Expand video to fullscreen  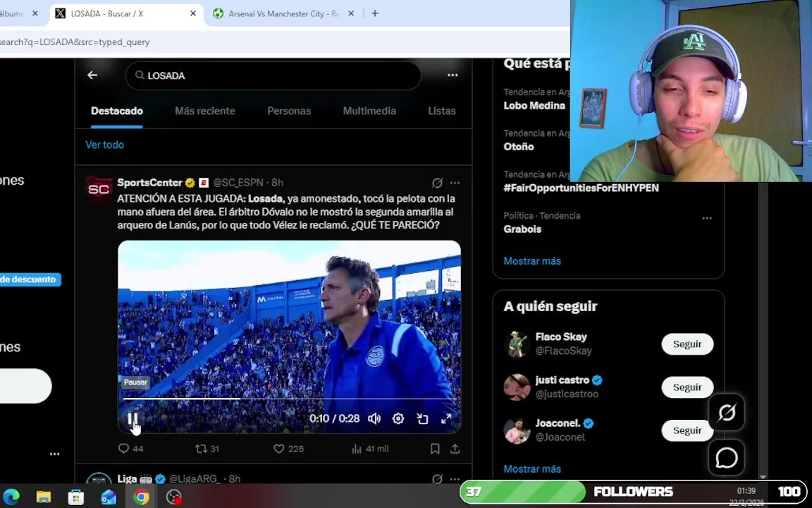[446, 418]
